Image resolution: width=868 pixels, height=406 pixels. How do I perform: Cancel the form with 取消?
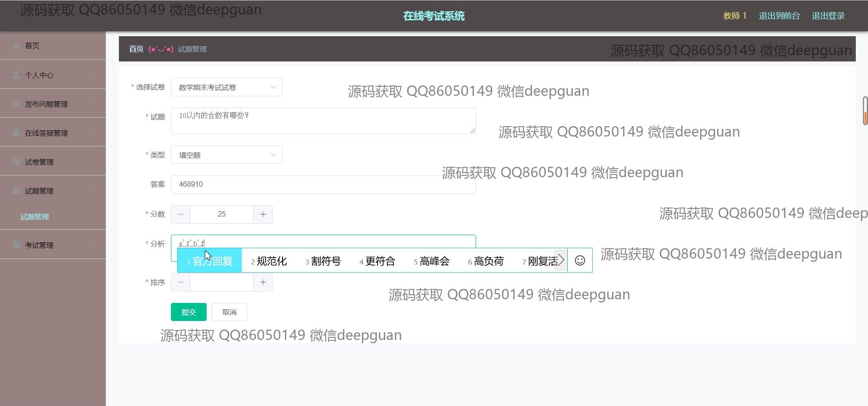tap(229, 312)
